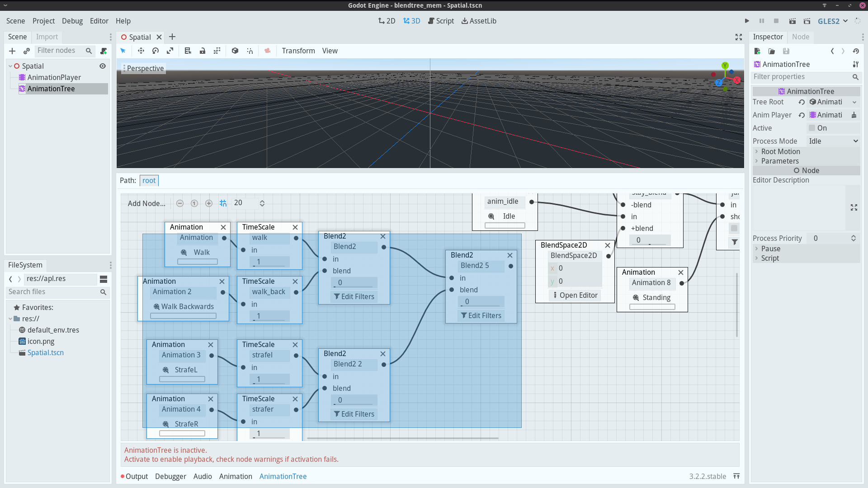Create a new resource in the Inspector
The image size is (868, 488).
click(757, 51)
